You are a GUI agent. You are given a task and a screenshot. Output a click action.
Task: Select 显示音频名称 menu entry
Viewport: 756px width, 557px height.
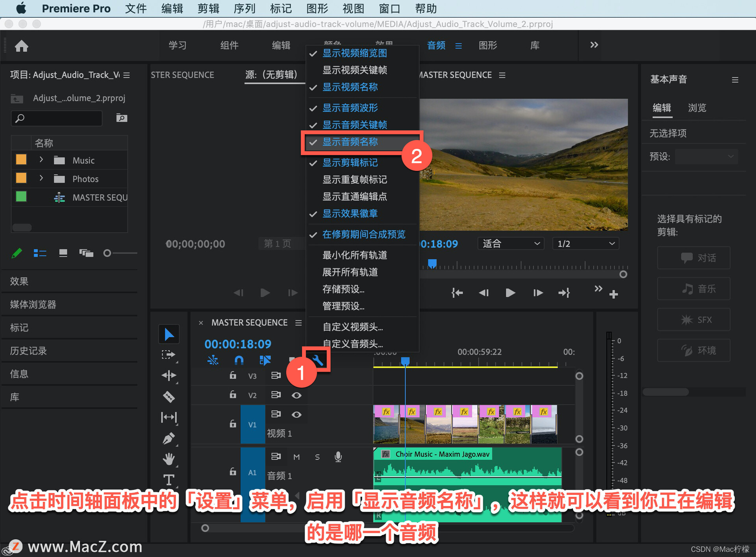coord(350,142)
